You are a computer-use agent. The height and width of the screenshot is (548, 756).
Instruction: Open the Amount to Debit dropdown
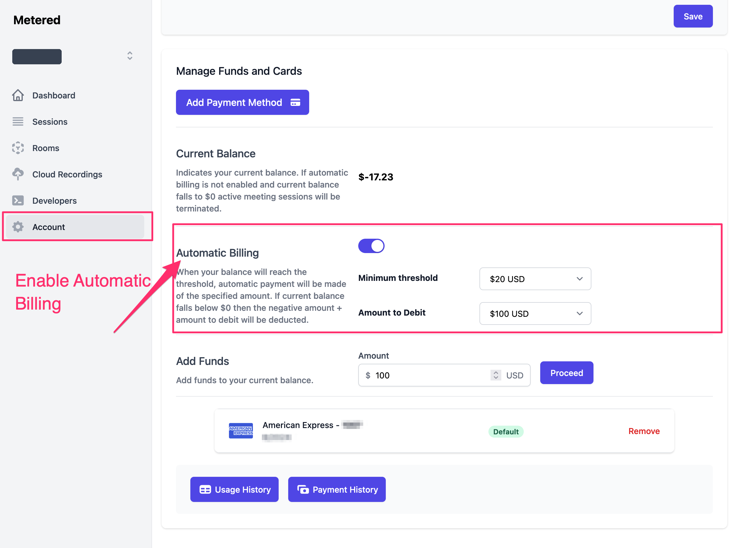tap(535, 313)
